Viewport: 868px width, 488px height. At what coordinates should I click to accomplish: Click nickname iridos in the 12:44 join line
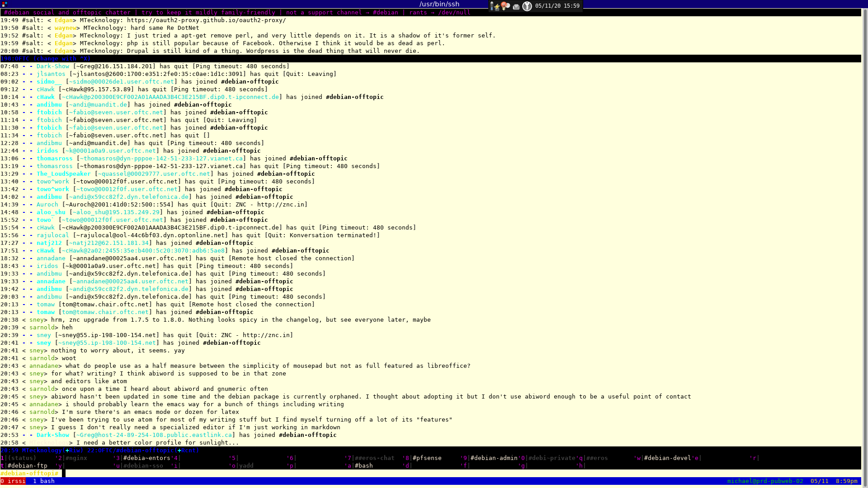(x=47, y=151)
